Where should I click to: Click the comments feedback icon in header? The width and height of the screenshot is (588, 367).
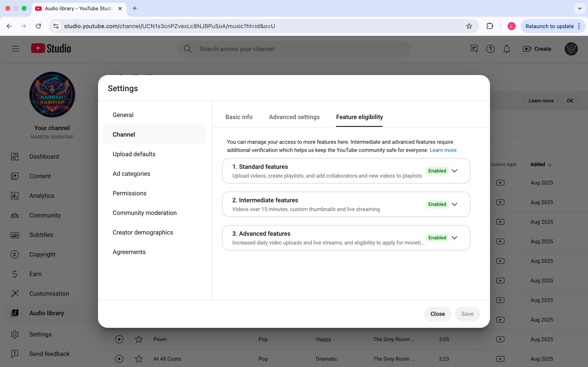pyautogui.click(x=474, y=49)
